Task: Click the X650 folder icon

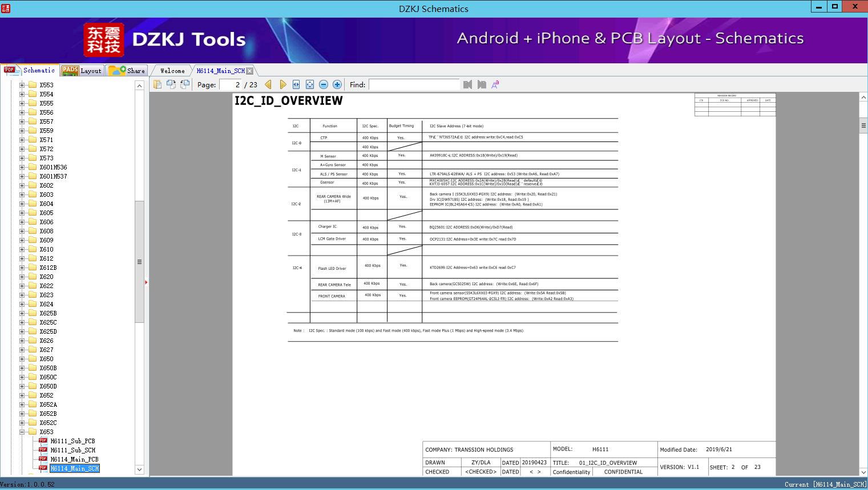Action: coord(33,359)
